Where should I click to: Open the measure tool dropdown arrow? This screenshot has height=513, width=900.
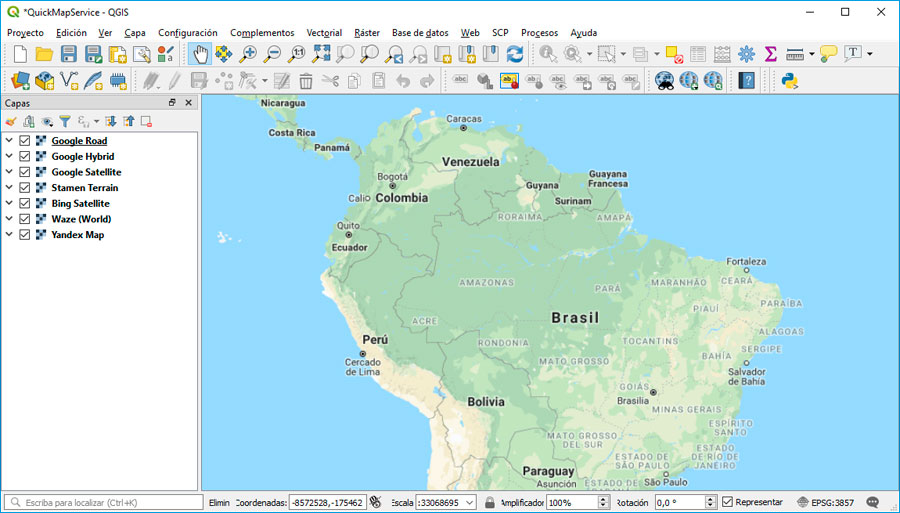click(x=811, y=54)
